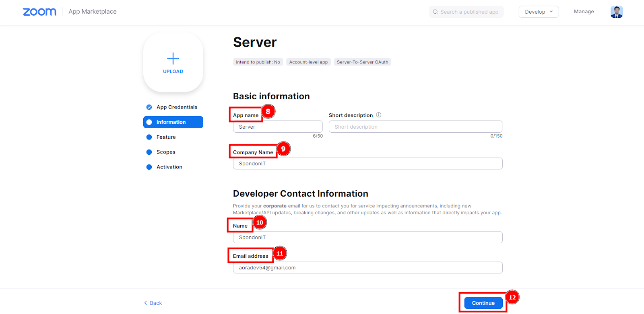
Task: Open the Develop dropdown
Action: coord(539,12)
